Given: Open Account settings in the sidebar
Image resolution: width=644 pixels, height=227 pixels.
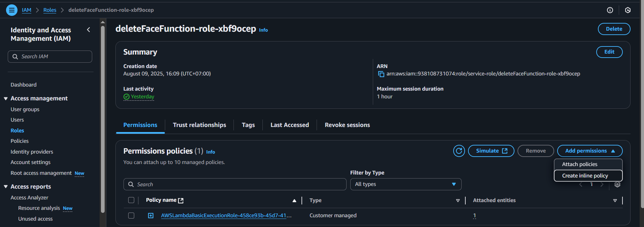Looking at the screenshot, I should [x=31, y=162].
